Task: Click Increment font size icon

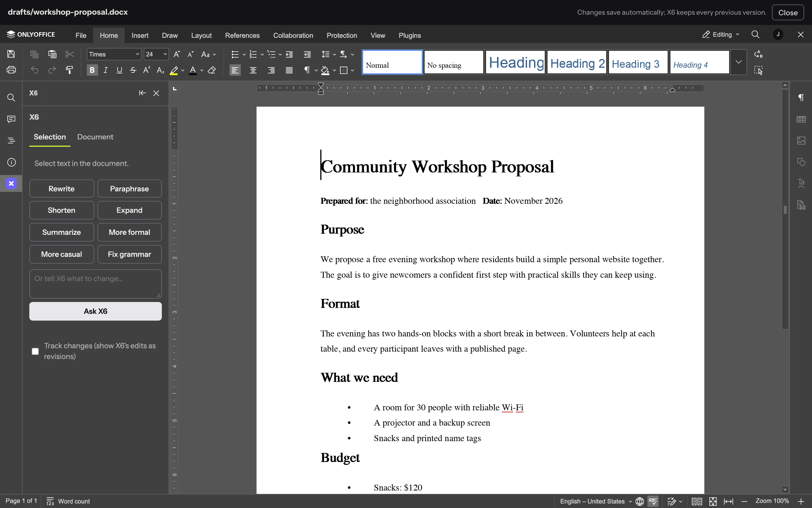Action: (x=177, y=54)
